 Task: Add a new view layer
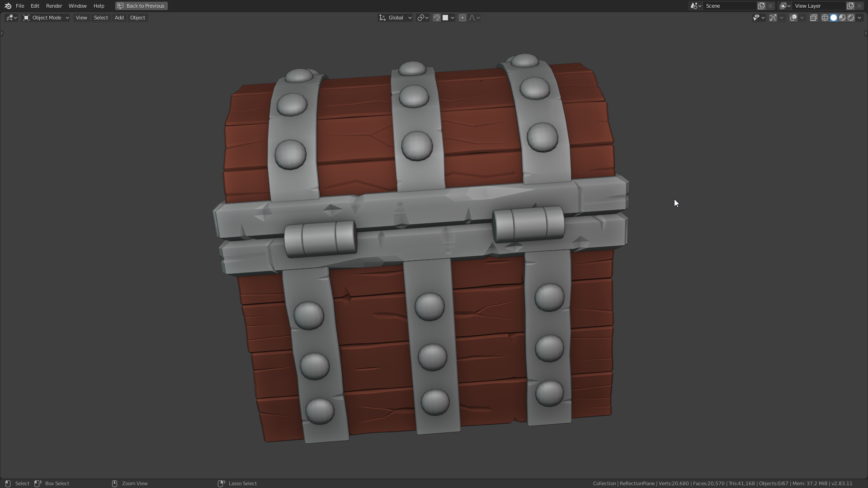[850, 6]
